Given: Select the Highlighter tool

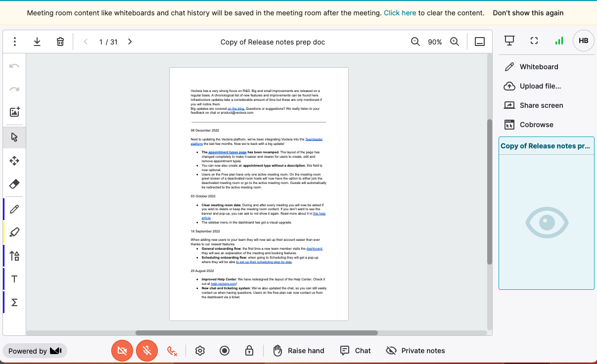Looking at the screenshot, I should [x=14, y=232].
